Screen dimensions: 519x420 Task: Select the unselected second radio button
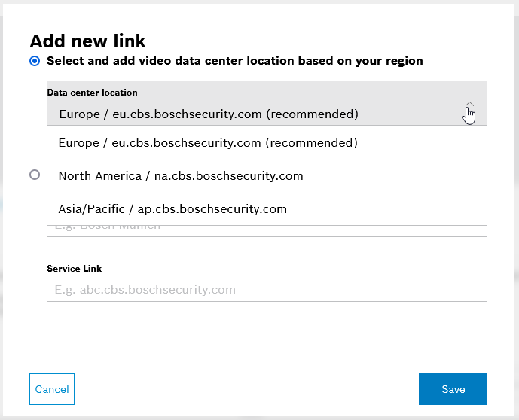(x=35, y=175)
